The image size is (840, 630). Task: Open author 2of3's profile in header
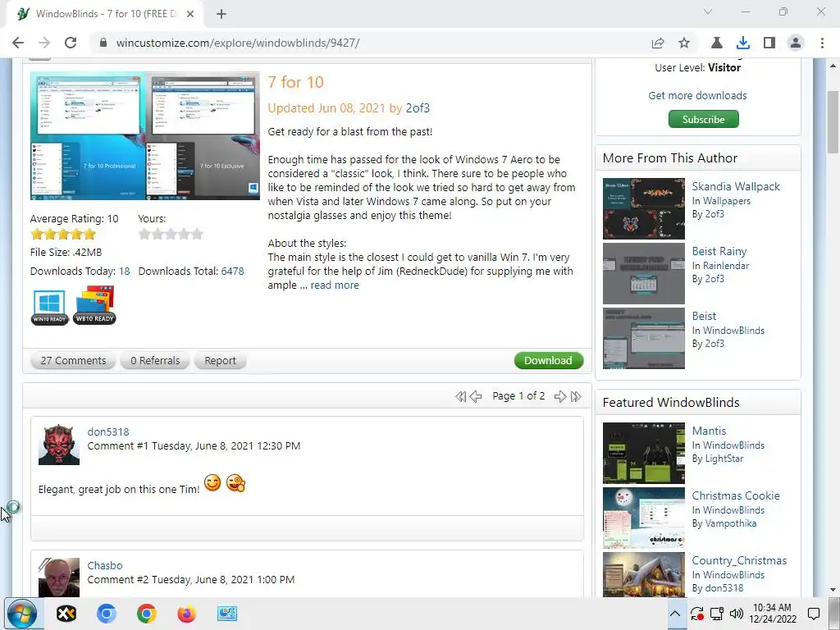point(418,108)
